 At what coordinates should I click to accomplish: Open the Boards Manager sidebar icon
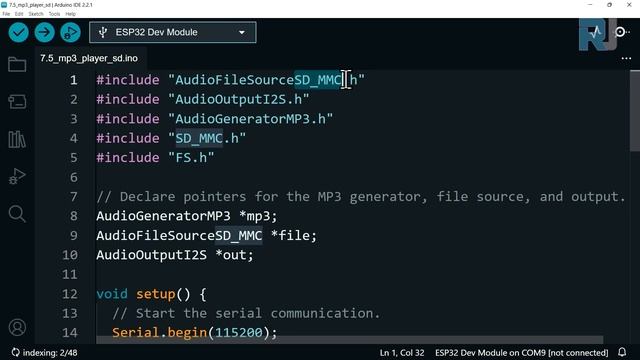coord(17,102)
